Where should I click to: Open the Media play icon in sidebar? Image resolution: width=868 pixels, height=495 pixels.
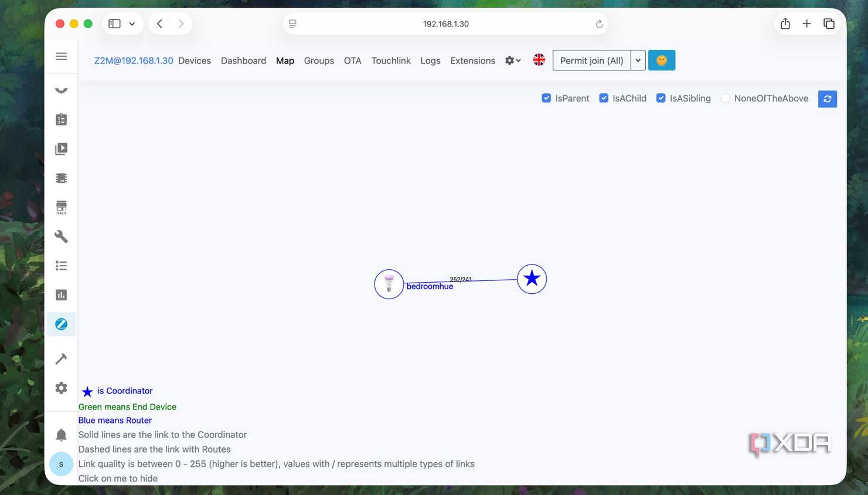point(61,149)
